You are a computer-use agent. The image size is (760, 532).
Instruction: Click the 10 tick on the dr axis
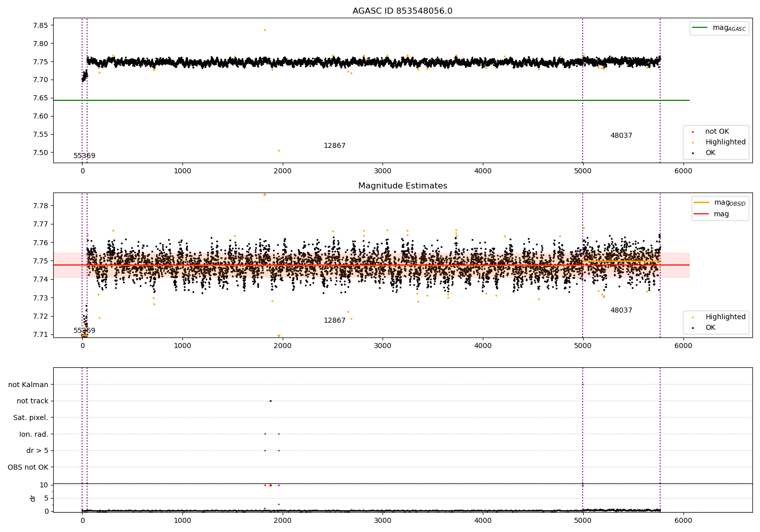coord(44,485)
